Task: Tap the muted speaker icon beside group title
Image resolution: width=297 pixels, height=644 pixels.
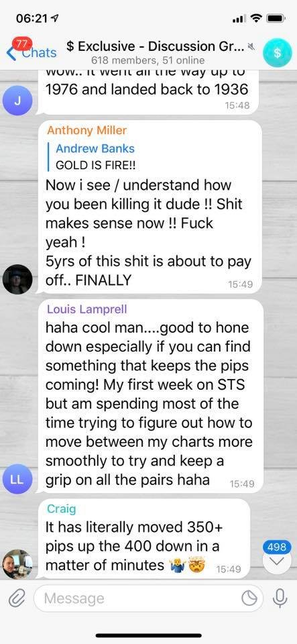Action: pos(252,46)
